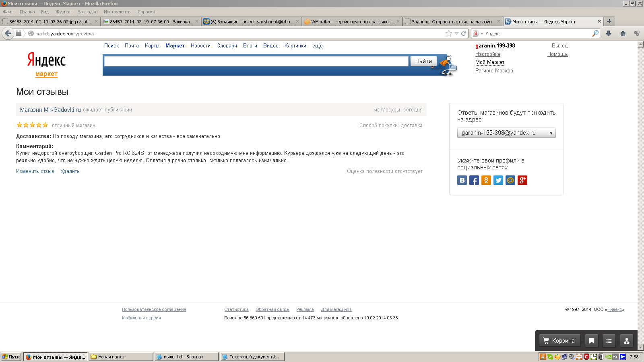Viewport: 644px width, 362px height.
Task: Open the Обратная связь footer link
Action: (272, 310)
